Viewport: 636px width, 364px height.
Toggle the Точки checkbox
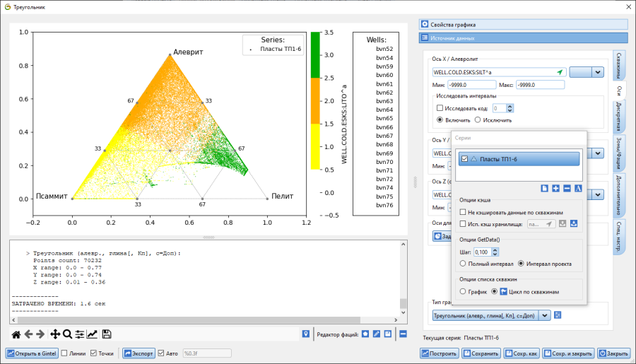[93, 353]
